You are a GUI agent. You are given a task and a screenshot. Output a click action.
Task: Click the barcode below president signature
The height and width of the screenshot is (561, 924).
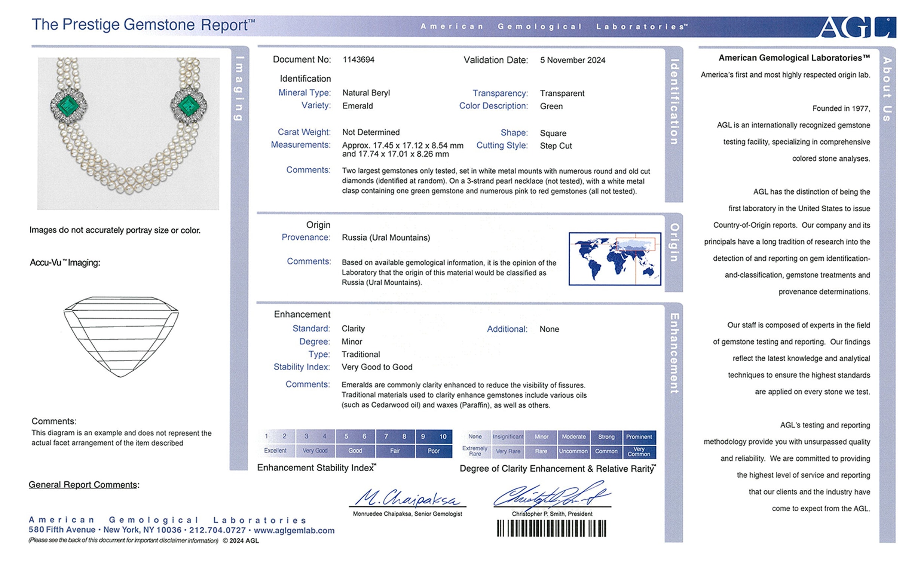tap(551, 528)
